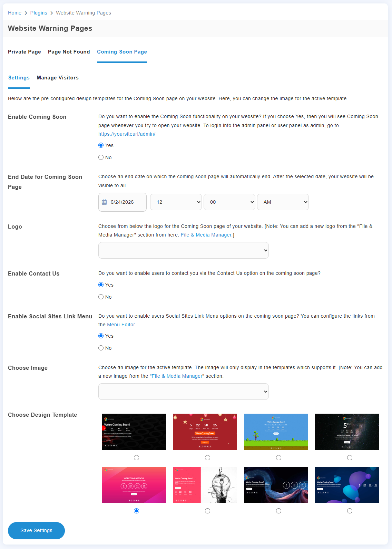Viewport: 392px width, 549px height.
Task: Switch to Private Page tab
Action: [x=24, y=52]
